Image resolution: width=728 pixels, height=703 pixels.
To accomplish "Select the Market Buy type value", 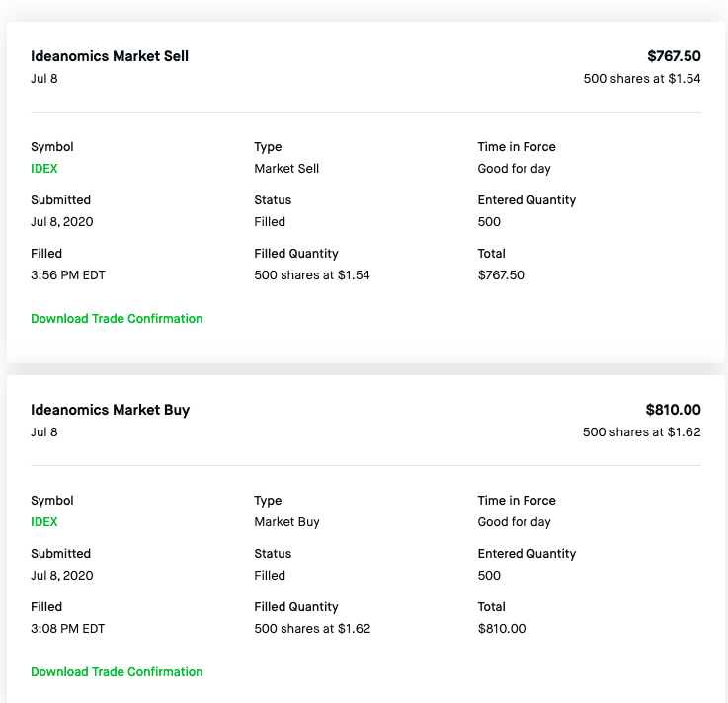I will 286,522.
